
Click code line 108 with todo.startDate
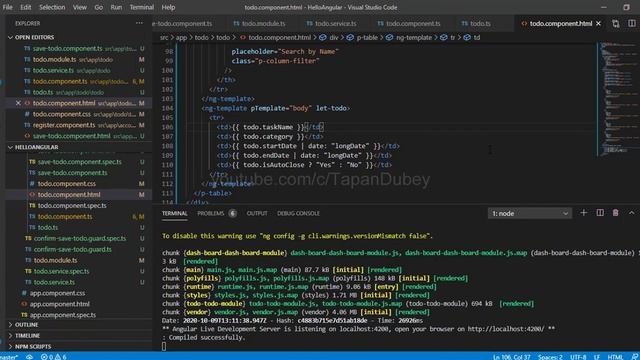pos(308,146)
